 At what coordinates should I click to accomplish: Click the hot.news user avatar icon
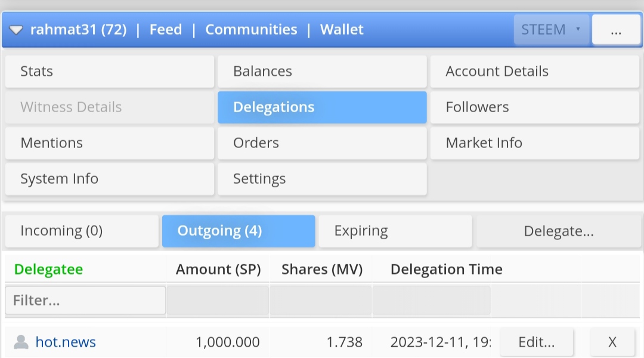(x=21, y=342)
